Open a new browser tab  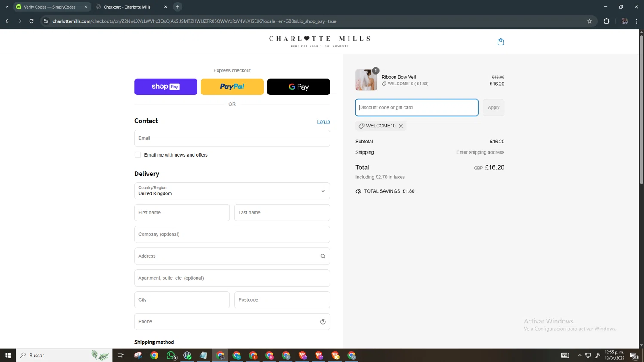coord(178,7)
